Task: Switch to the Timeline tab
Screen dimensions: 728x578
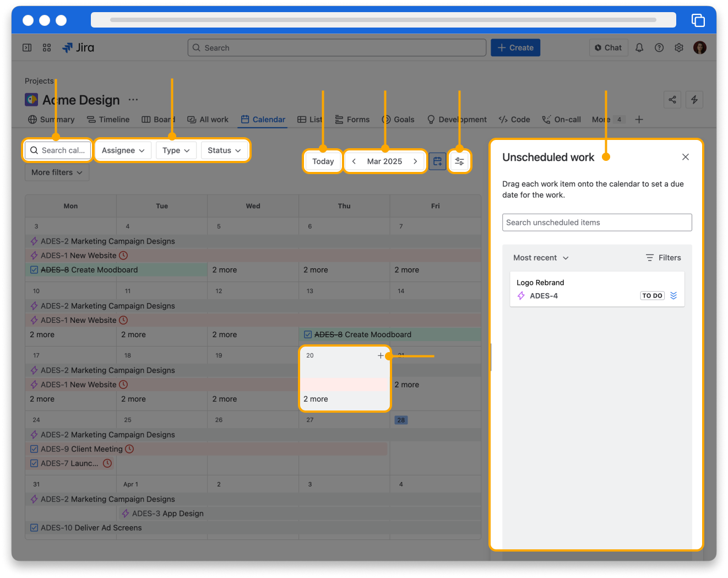Action: 108,120
